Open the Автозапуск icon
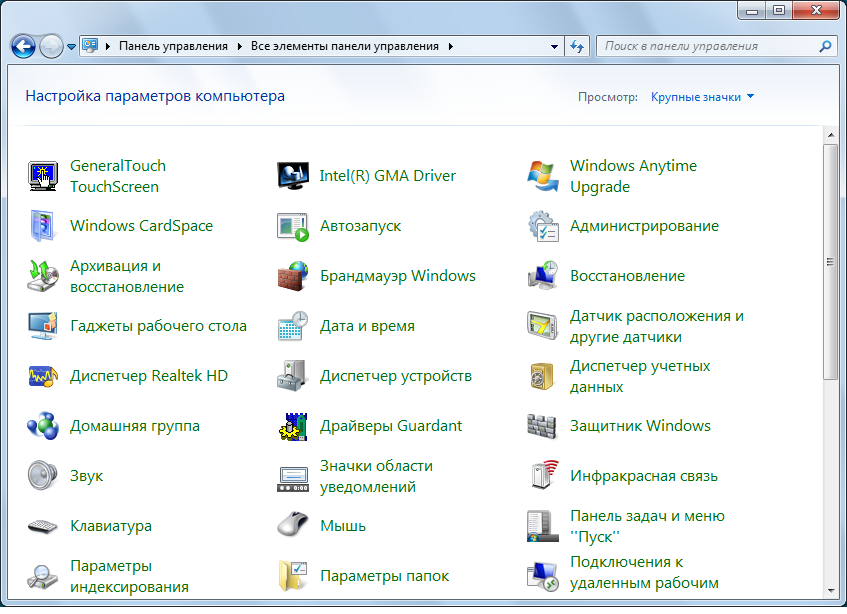Image resolution: width=847 pixels, height=614 pixels. [293, 226]
